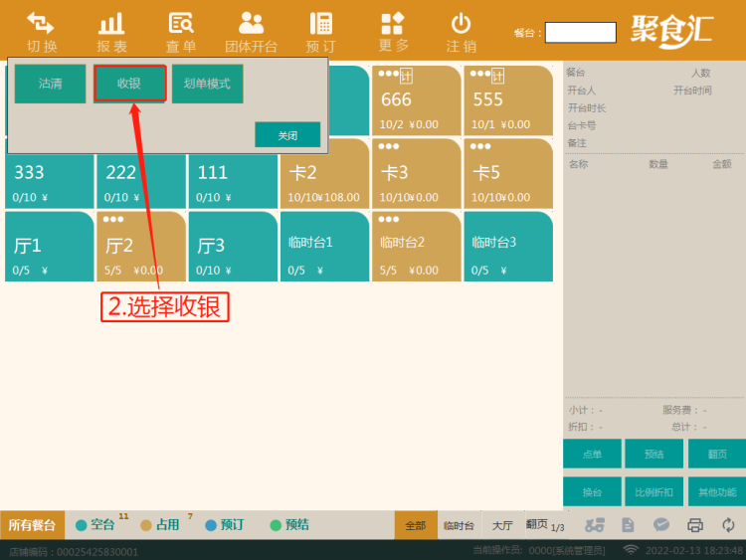Choose 划单模式 in the popup
Screen dimensions: 746x560
(208, 84)
